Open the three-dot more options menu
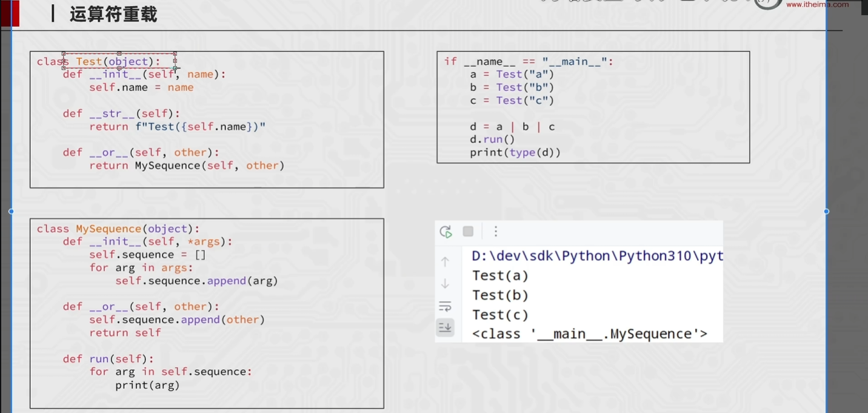The image size is (868, 413). click(496, 231)
